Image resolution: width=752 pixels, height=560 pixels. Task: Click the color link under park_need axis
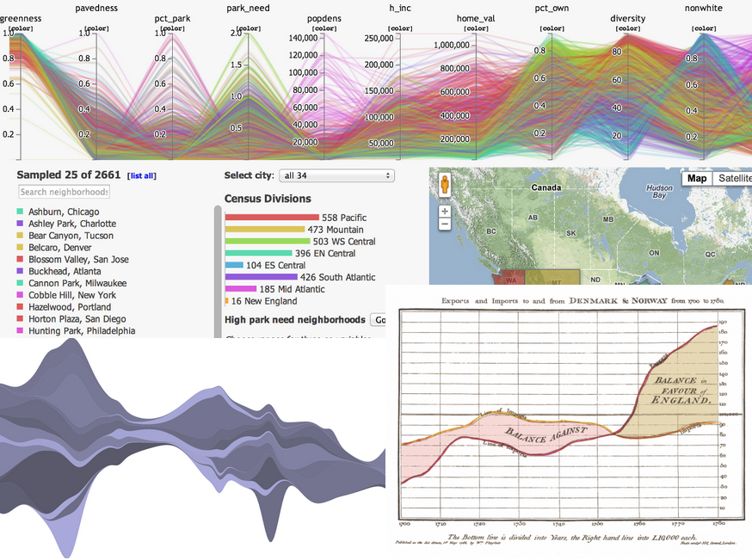249,28
